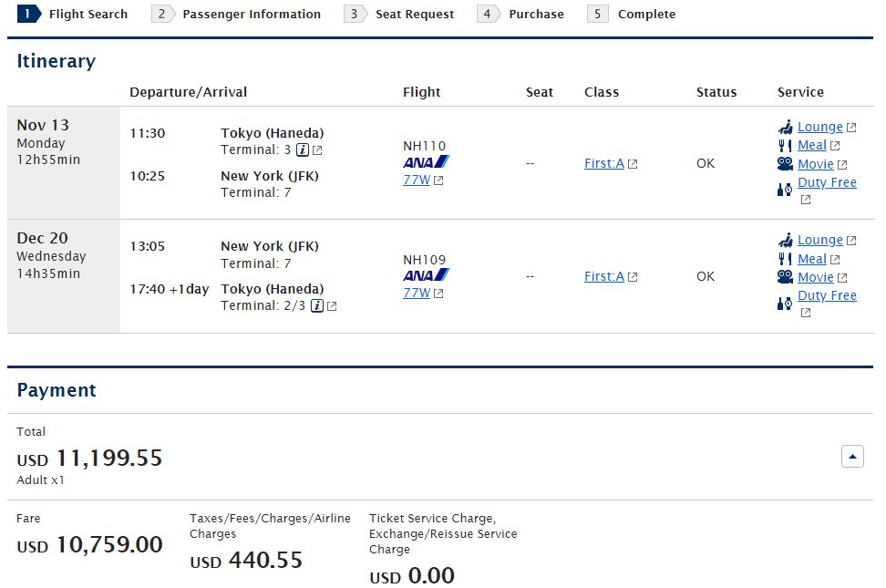Open First:A class link for NH109
Viewport: 886px width, 588px height.
pyautogui.click(x=604, y=276)
